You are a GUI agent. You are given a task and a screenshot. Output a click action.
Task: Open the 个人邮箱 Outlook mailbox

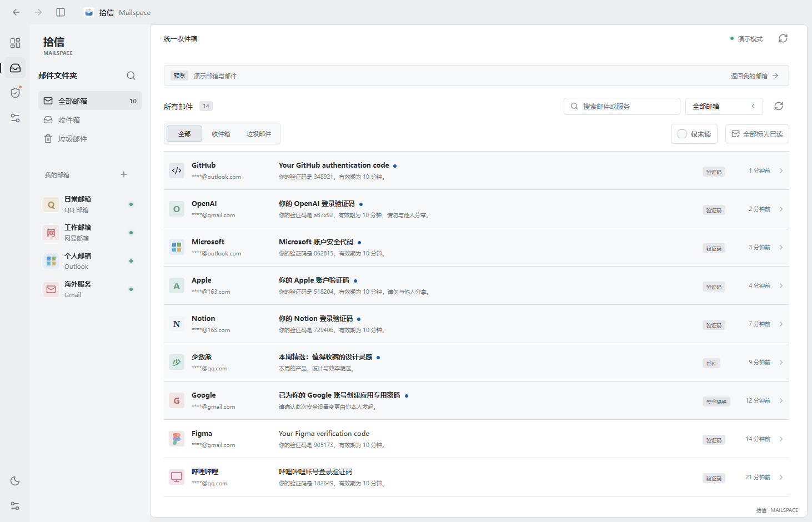(90, 261)
